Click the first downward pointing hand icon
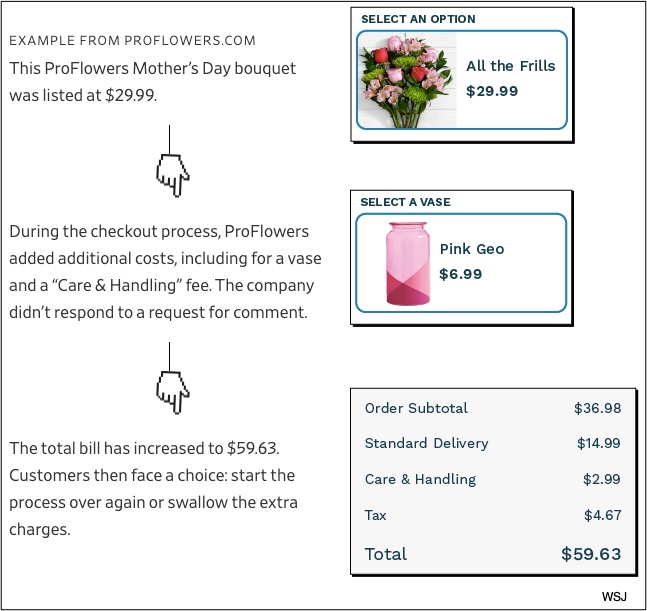647x611 pixels. point(172,174)
